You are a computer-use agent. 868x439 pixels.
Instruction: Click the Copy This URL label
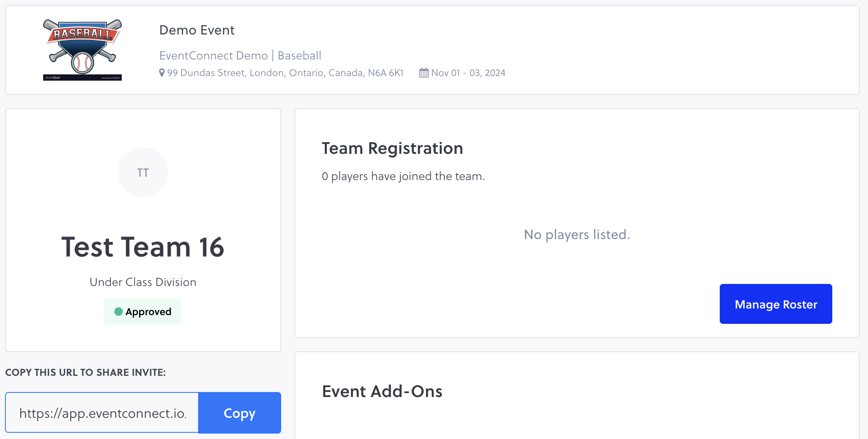86,372
